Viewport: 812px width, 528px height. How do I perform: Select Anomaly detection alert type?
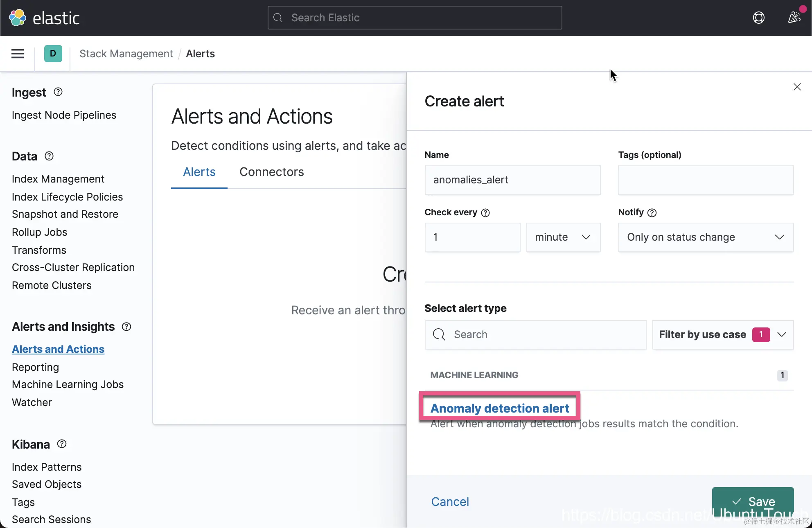(x=500, y=408)
